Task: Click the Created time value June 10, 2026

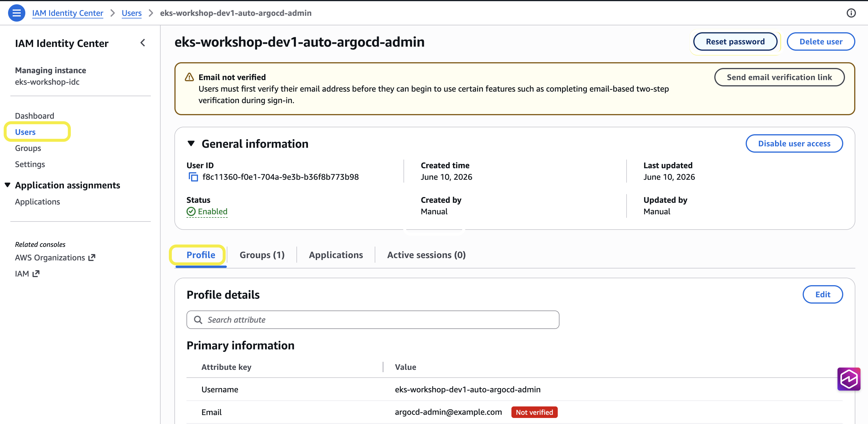Action: [446, 177]
